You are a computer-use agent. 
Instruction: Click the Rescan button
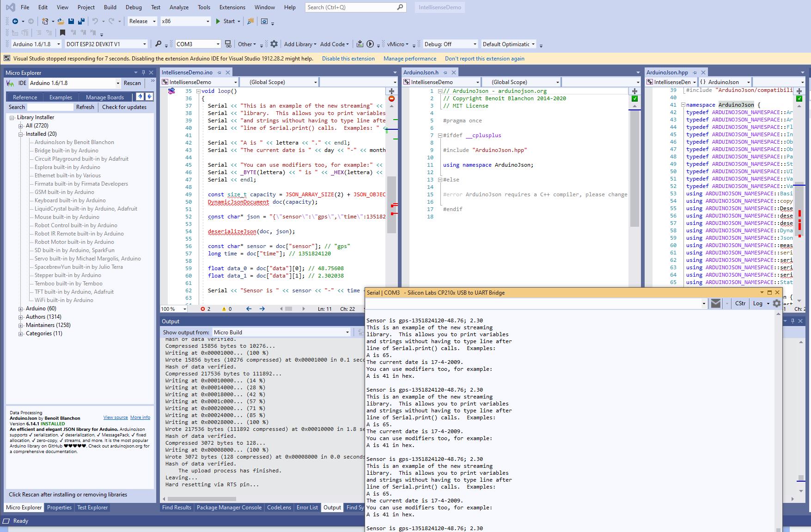132,83
